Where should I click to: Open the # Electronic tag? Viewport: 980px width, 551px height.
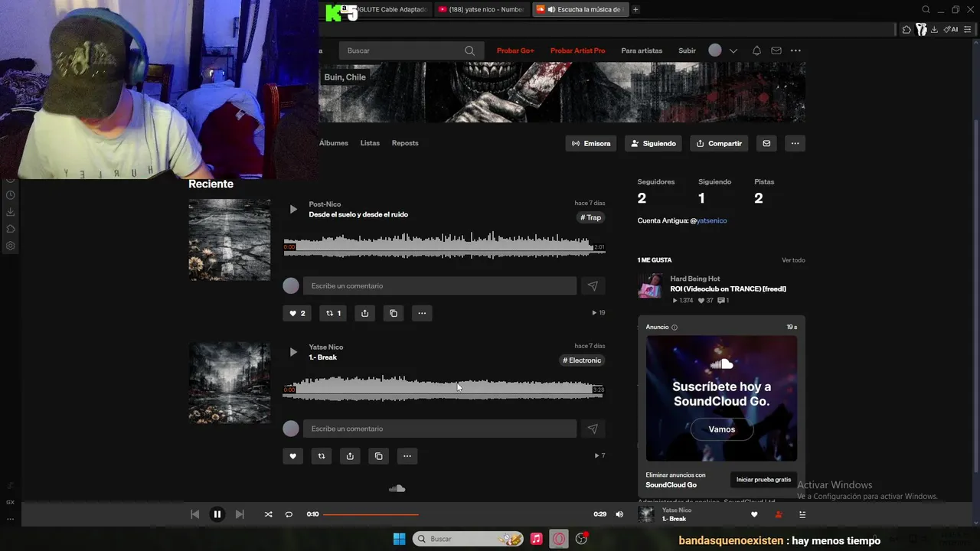click(x=582, y=360)
